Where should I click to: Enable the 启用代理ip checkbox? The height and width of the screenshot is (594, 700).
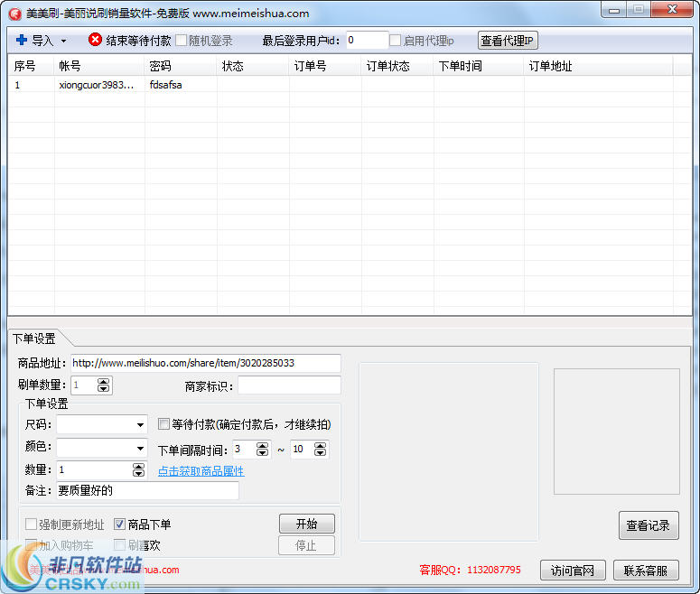395,40
